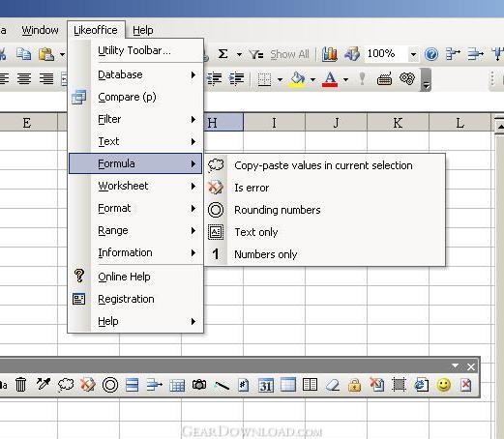This screenshot has width=504, height=439.
Task: Toggle center text alignment
Action: [24, 78]
